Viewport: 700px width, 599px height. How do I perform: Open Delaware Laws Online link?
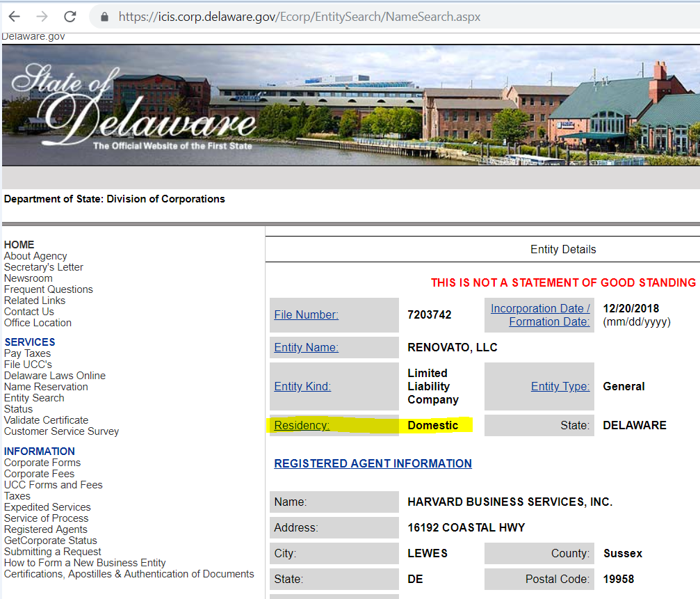(x=54, y=376)
